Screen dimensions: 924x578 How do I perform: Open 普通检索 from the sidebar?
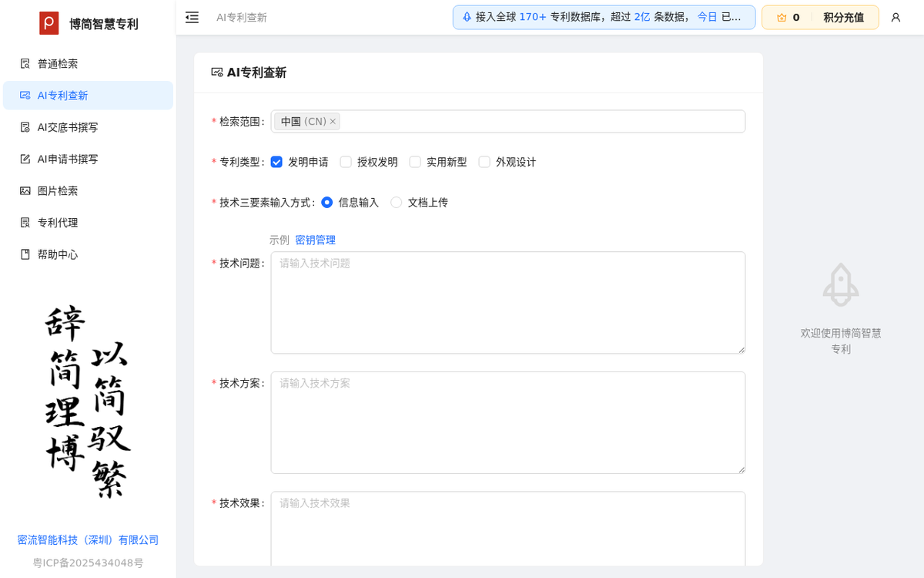pyautogui.click(x=57, y=63)
